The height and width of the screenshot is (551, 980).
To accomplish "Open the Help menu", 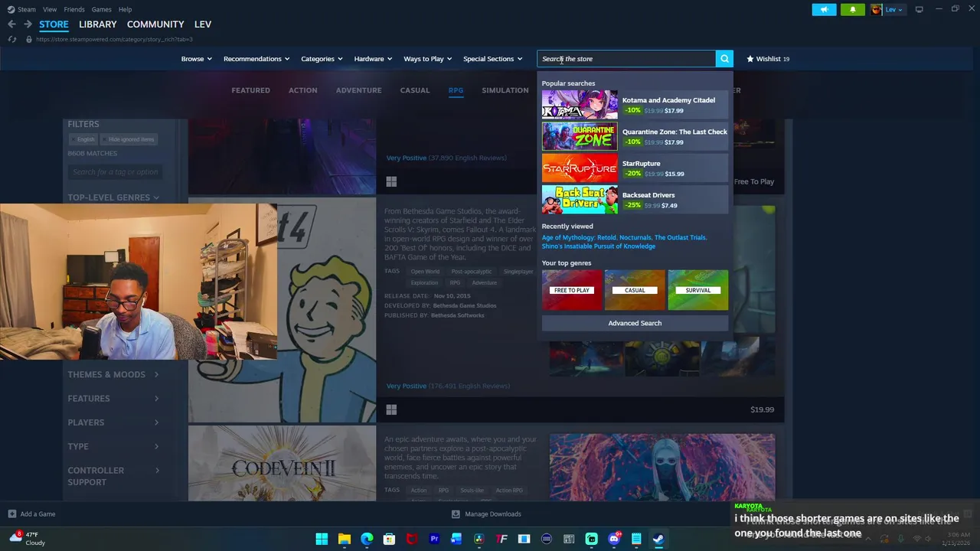I will click(x=125, y=9).
